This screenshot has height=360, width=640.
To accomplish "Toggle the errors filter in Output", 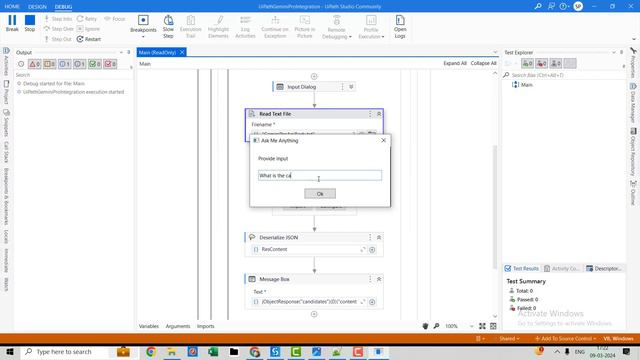I will point(34,64).
